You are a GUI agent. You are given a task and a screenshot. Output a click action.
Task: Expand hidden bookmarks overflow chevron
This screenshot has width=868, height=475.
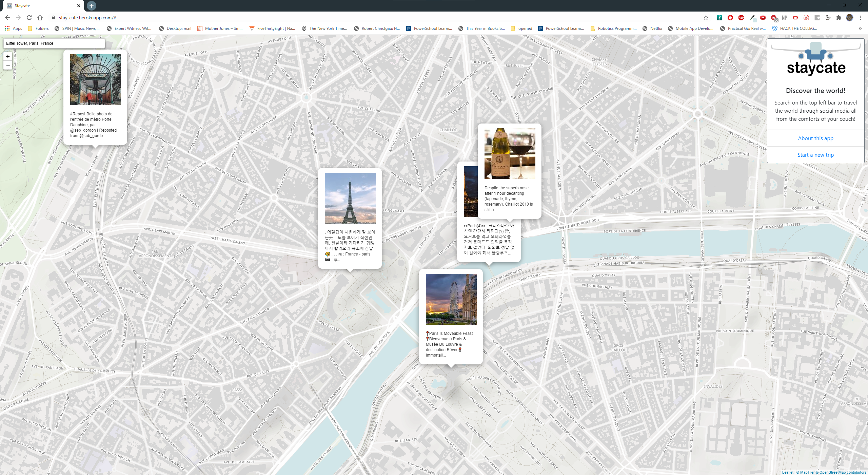[860, 28]
